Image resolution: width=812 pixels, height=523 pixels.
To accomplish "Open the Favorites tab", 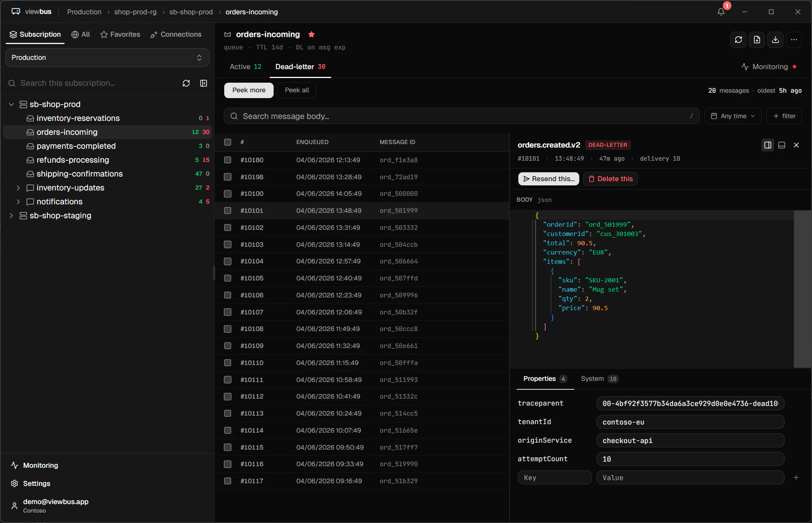I will tap(120, 34).
